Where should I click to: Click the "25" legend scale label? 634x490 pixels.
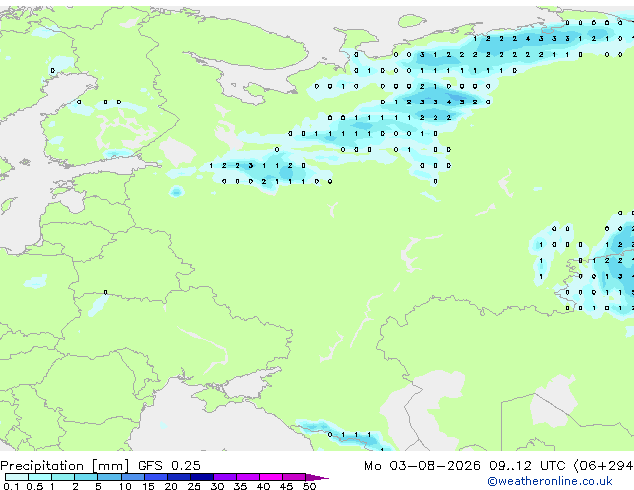coord(194,486)
